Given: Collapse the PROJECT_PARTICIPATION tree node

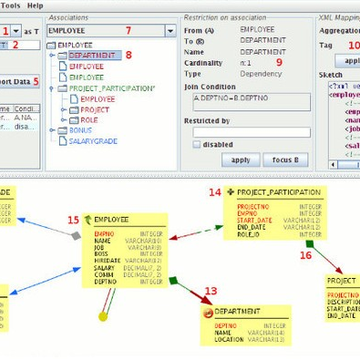Looking at the screenshot, I should click(51, 89).
